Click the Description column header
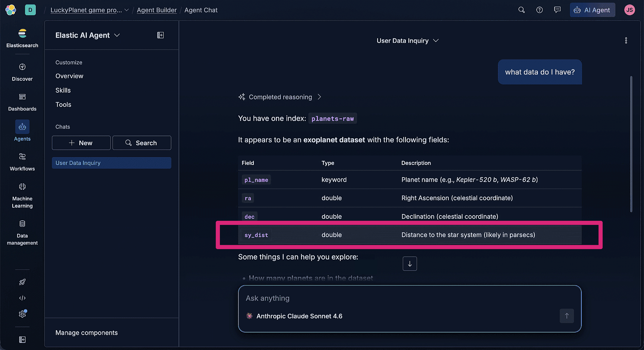644x350 pixels. click(416, 163)
